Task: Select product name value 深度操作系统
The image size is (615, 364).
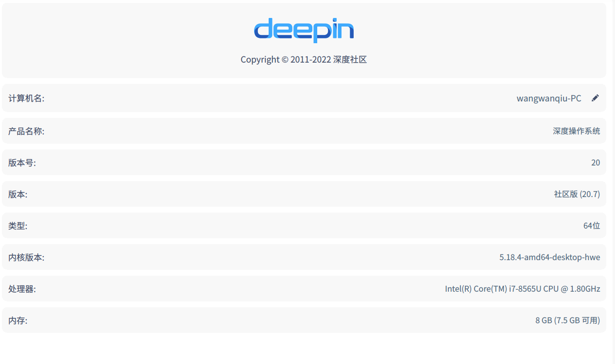Action: 576,131
